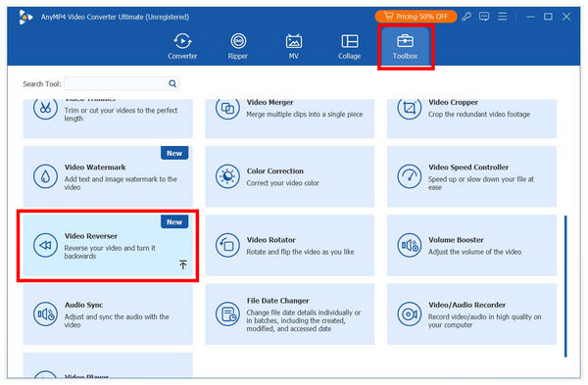The height and width of the screenshot is (385, 588).
Task: Open the MV tab
Action: pos(294,46)
